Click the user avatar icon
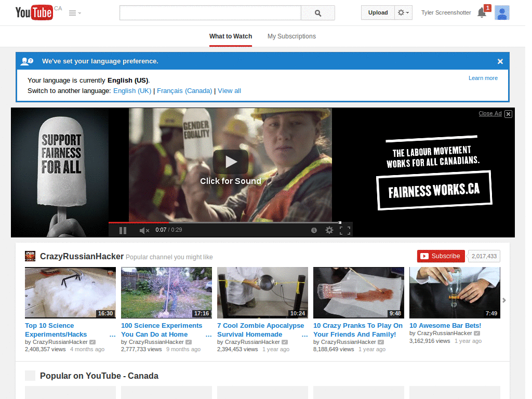The image size is (532, 399). tap(502, 12)
